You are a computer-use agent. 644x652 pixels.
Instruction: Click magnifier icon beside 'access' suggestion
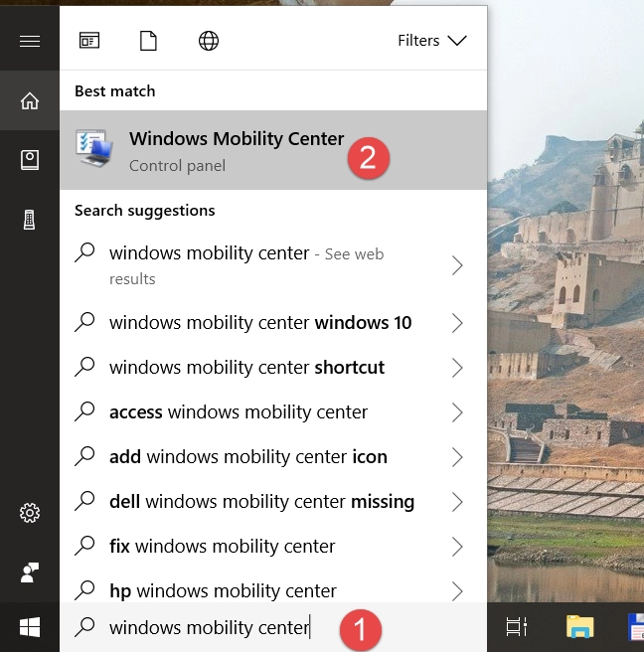pyautogui.click(x=84, y=411)
